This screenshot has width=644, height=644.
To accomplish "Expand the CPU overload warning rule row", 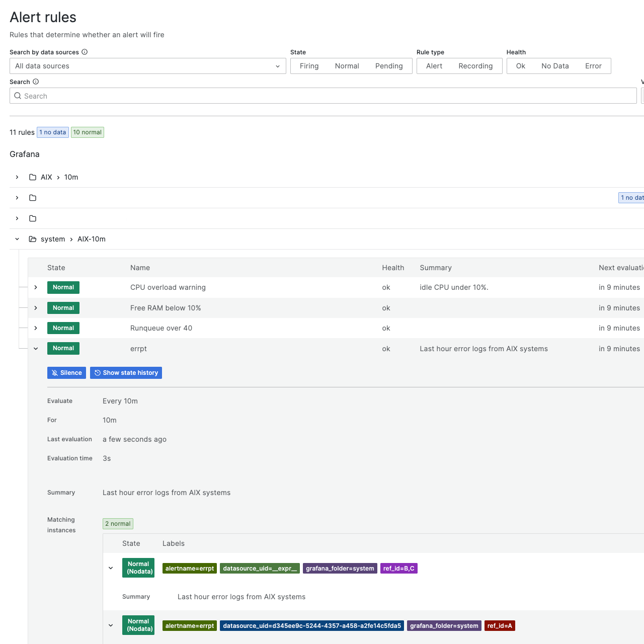I will (36, 287).
